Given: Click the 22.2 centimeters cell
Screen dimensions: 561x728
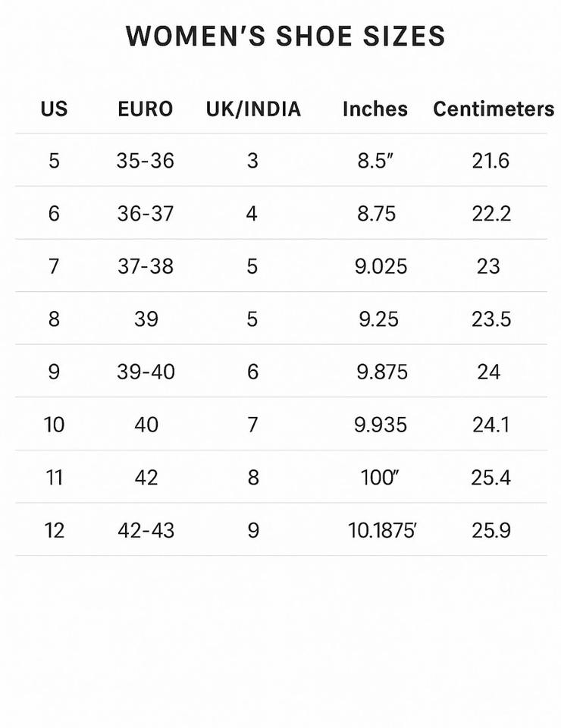Looking at the screenshot, I should click(x=491, y=214).
